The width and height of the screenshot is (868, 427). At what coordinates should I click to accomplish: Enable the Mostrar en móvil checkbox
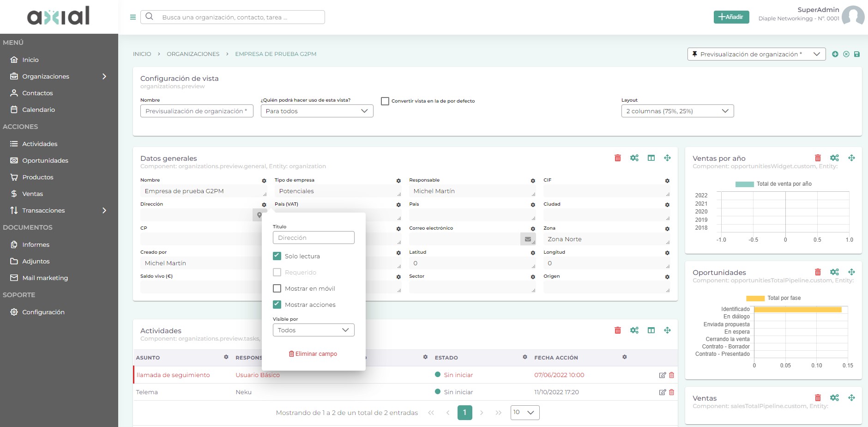click(x=277, y=288)
